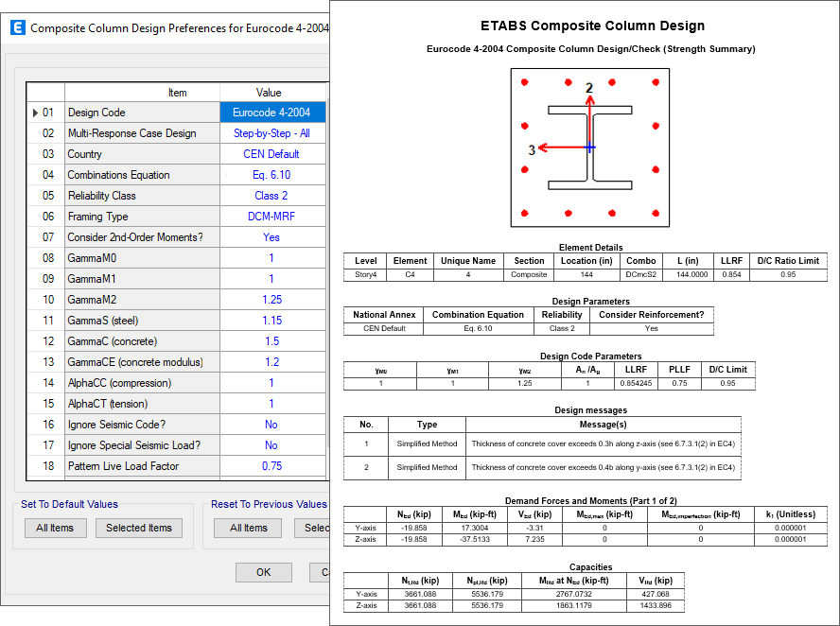The height and width of the screenshot is (626, 840).
Task: Select the Reliability Class value 'Class 2' in the preferences grid
Action: pos(272,196)
